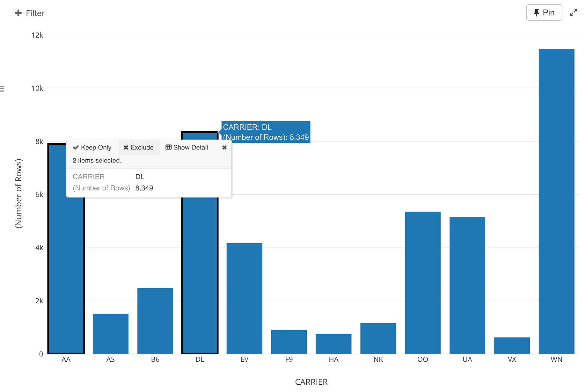Select the VX carrier bar
This screenshot has height=392, width=586.
(x=512, y=346)
